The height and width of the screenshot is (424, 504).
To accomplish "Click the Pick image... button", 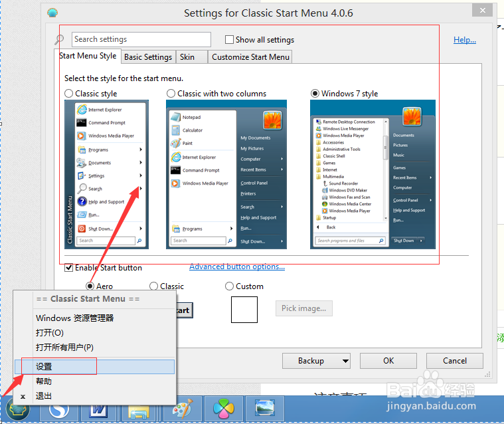I will tap(303, 308).
